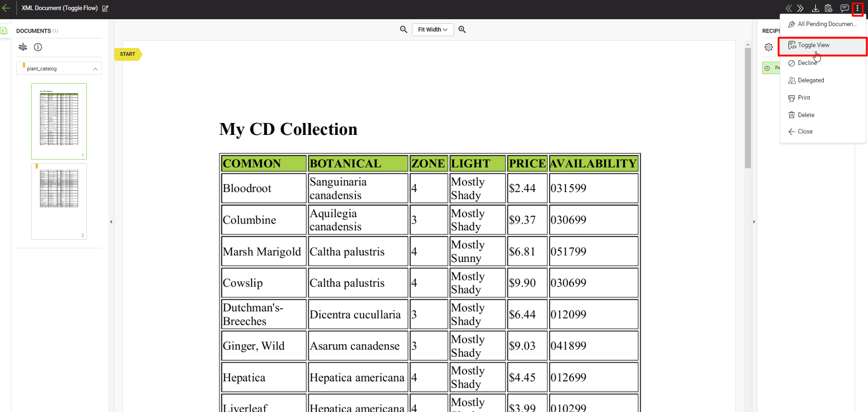868x412 pixels.
Task: Open the Fit Width zoom dropdown
Action: click(x=433, y=29)
